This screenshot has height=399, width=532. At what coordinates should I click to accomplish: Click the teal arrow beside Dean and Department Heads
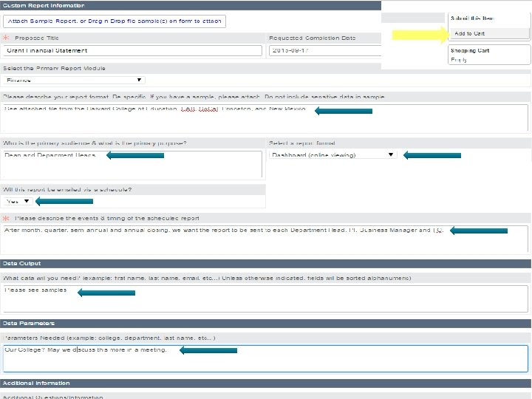135,155
